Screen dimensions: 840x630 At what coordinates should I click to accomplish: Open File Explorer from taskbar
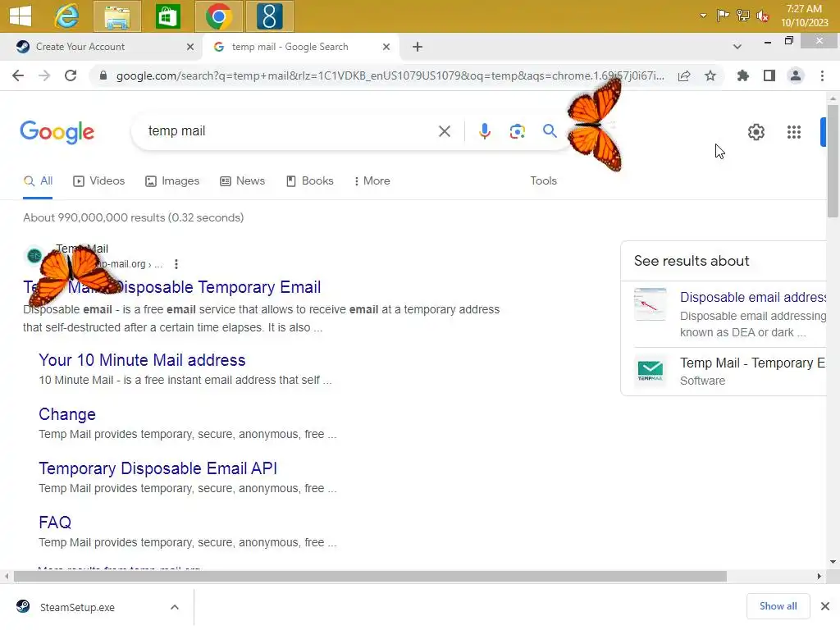point(116,16)
